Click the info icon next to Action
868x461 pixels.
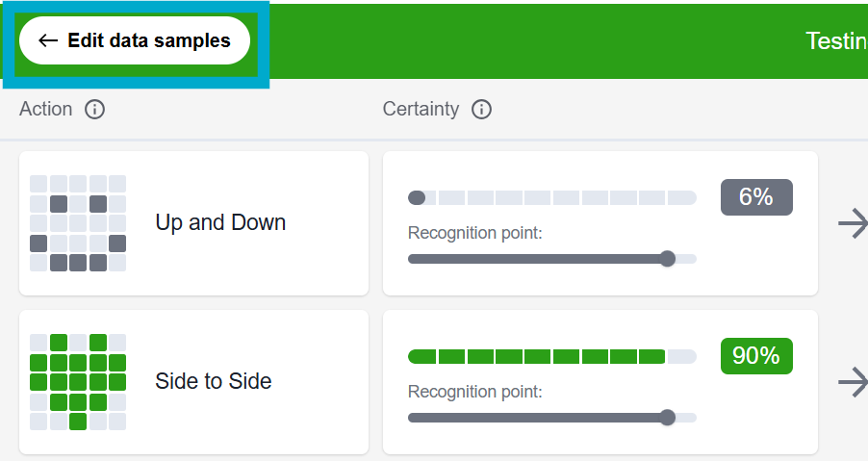pyautogui.click(x=94, y=110)
